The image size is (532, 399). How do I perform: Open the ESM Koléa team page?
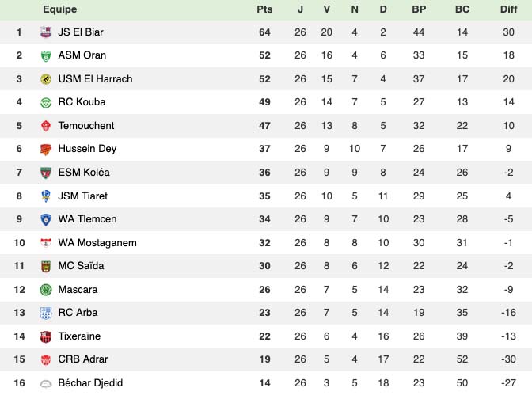(x=84, y=173)
